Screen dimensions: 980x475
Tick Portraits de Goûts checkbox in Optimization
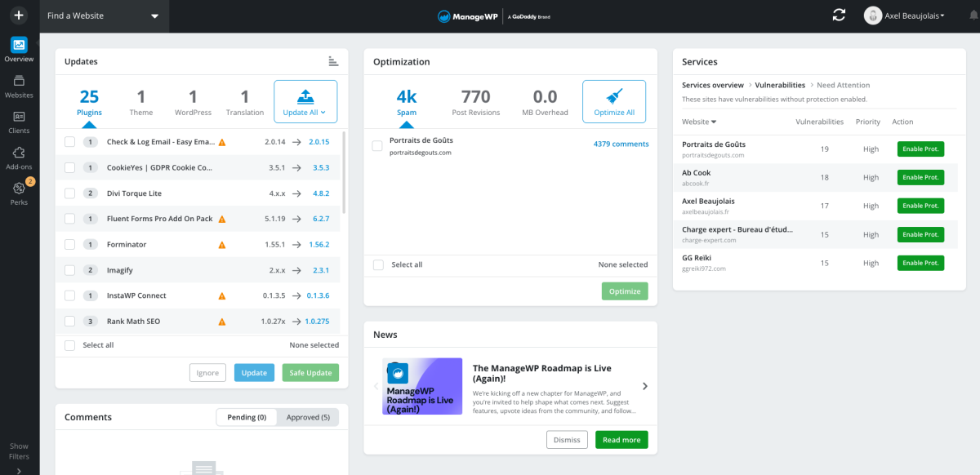pos(377,146)
